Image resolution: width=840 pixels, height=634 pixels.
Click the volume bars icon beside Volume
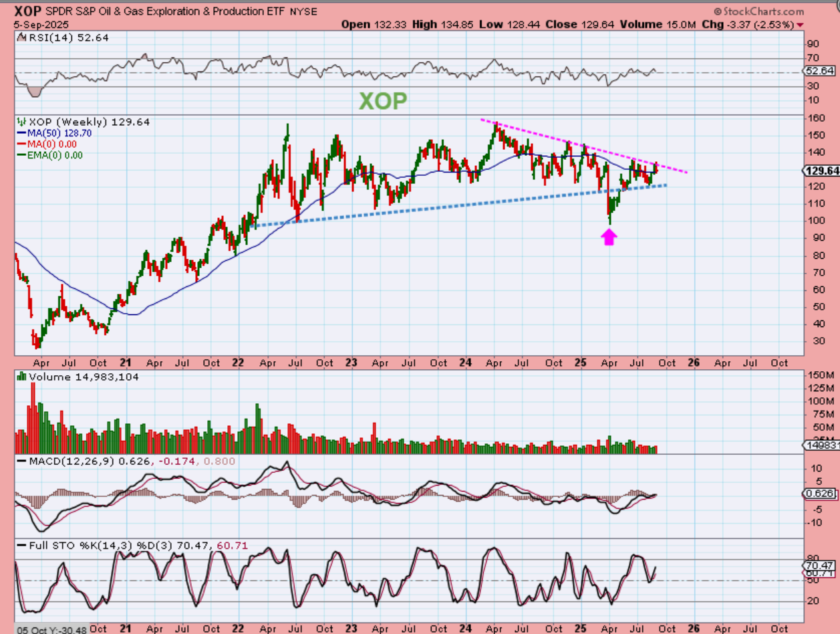click(x=21, y=377)
